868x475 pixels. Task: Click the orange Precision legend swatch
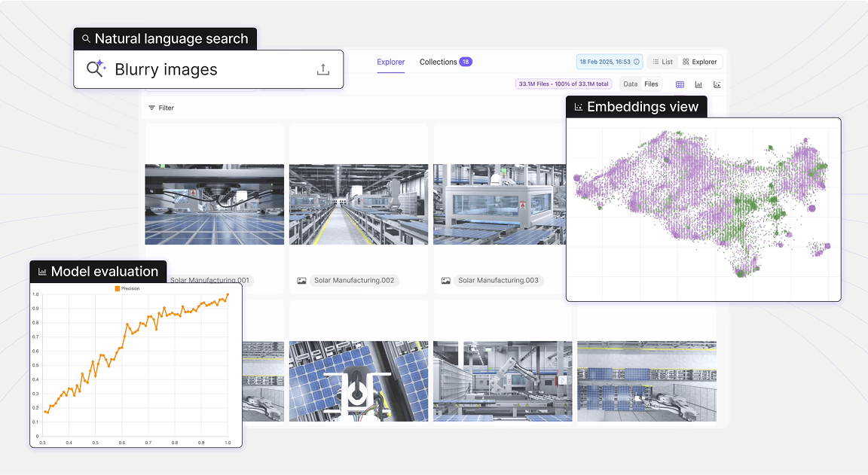click(118, 288)
